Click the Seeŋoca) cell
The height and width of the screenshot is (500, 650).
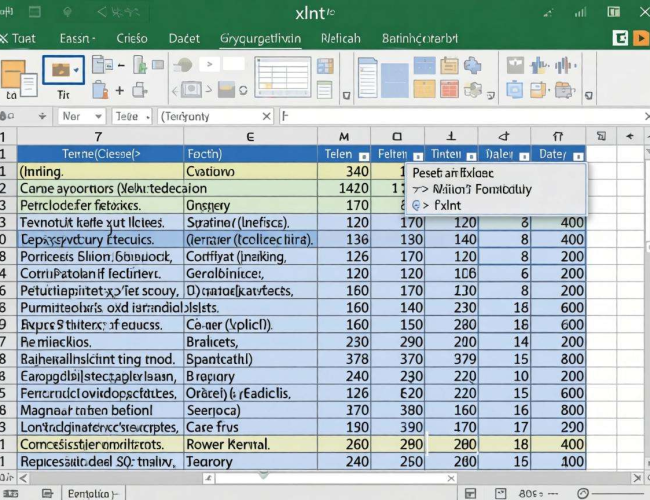click(250, 410)
